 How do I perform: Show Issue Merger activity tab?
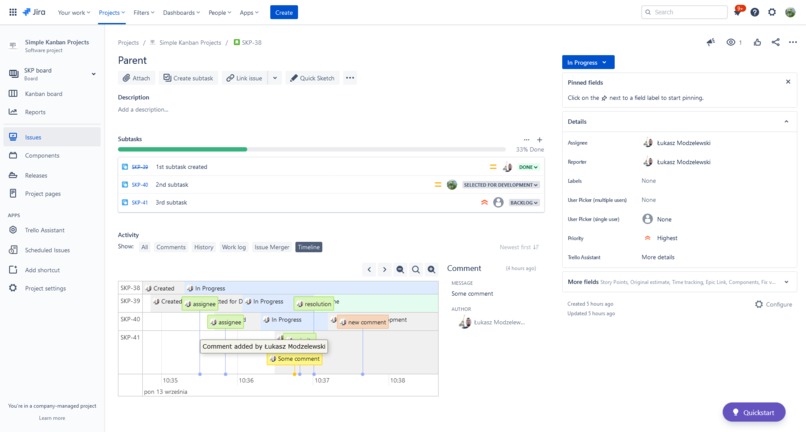click(272, 247)
